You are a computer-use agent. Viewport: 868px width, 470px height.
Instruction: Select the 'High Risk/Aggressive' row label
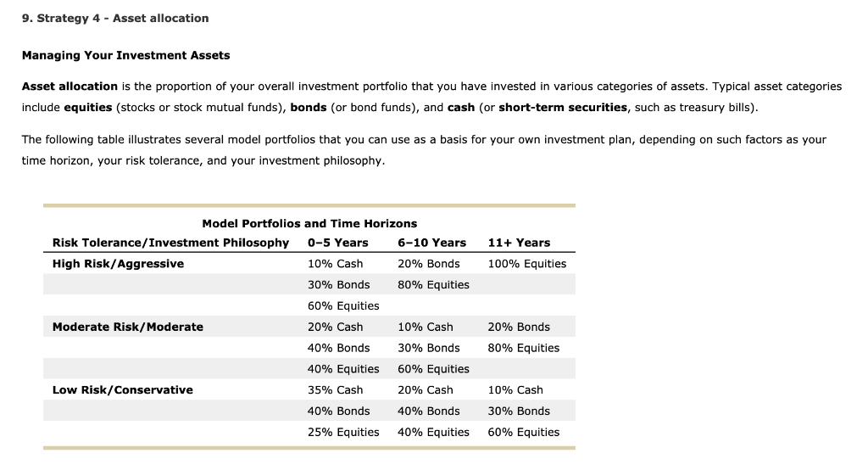(x=118, y=264)
